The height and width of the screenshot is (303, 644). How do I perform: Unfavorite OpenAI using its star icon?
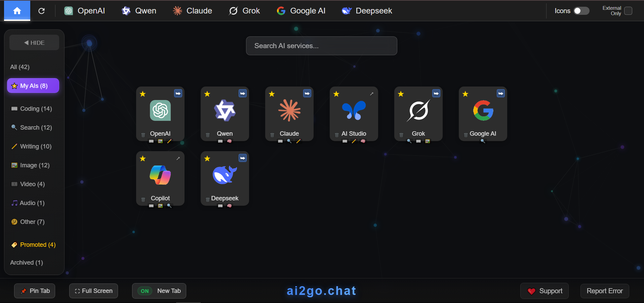coord(143,94)
